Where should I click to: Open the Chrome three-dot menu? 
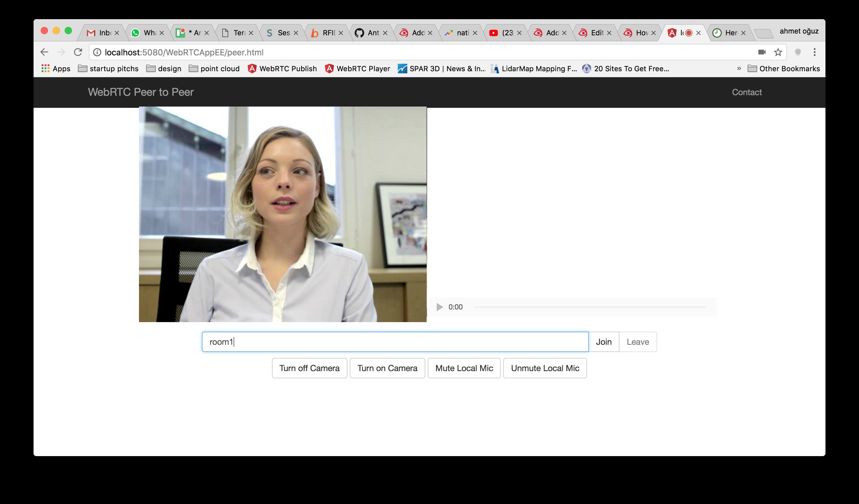coord(814,52)
